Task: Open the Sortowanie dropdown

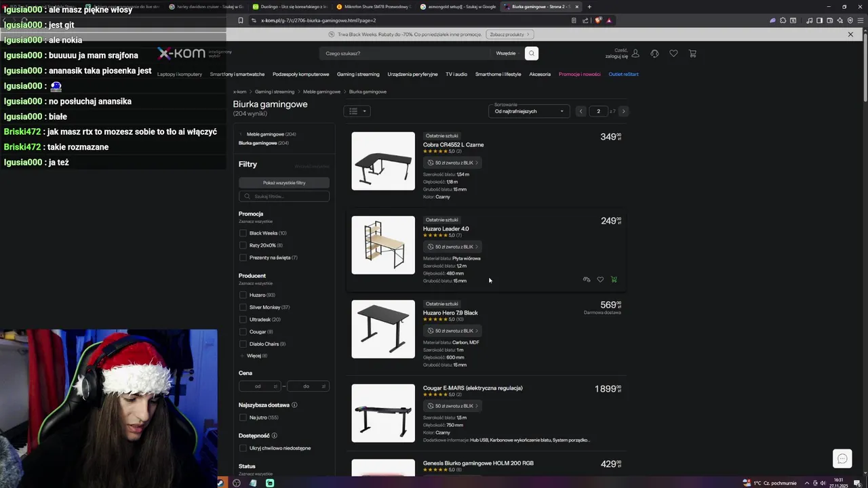Action: coord(529,111)
